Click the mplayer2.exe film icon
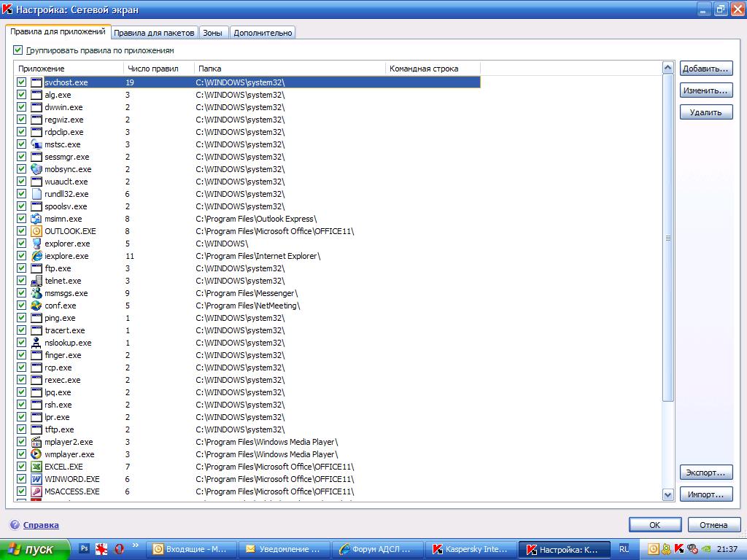The width and height of the screenshot is (747, 560). pyautogui.click(x=36, y=442)
